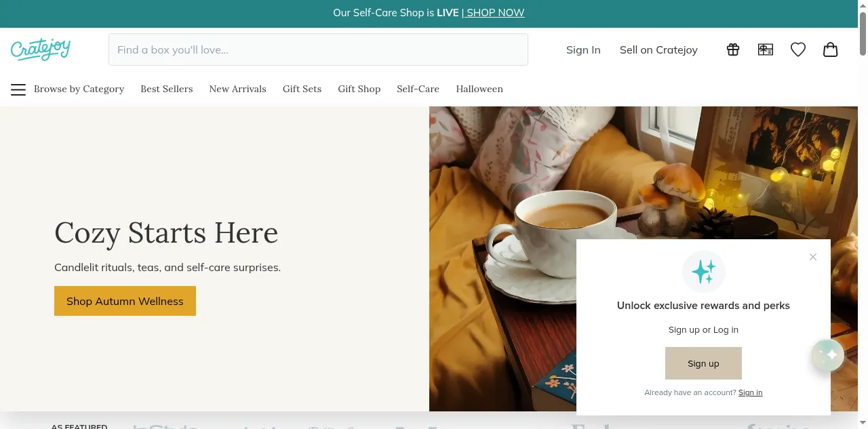Open the gift card icon
This screenshot has width=868, height=429.
766,49
